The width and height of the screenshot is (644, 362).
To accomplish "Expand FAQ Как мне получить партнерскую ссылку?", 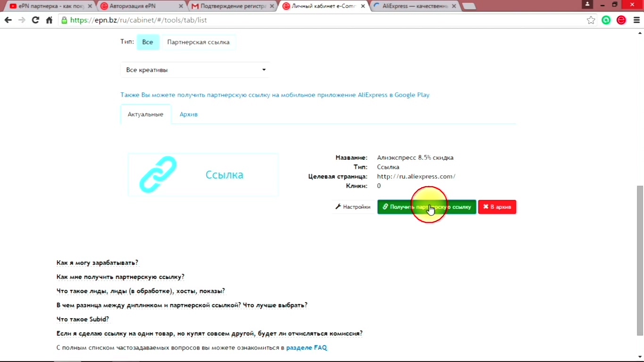I will tap(120, 277).
